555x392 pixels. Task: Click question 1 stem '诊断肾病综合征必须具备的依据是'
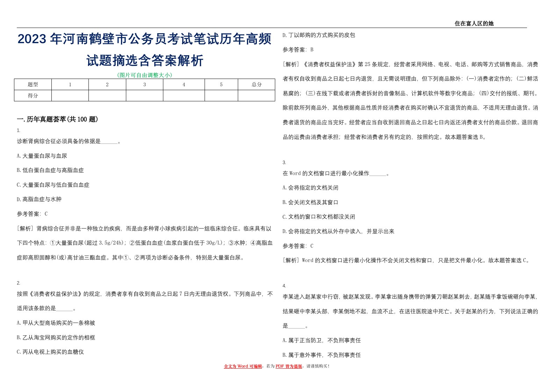69,141
